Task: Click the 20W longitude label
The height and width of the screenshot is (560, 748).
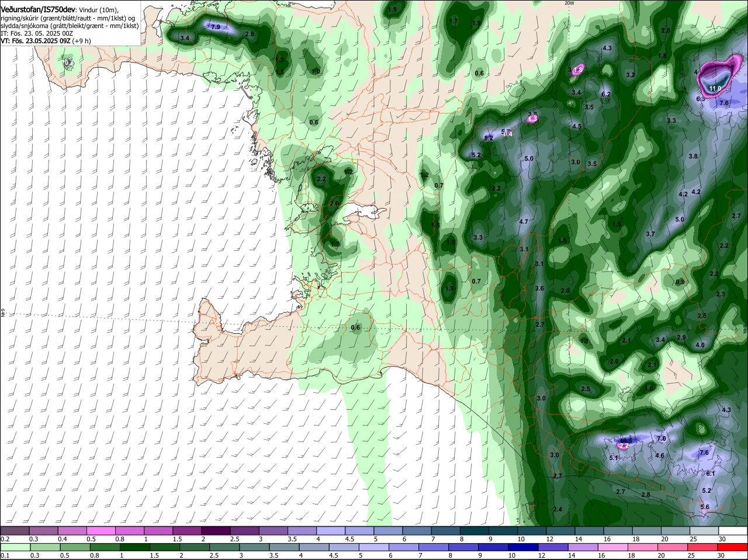Action: (570, 3)
